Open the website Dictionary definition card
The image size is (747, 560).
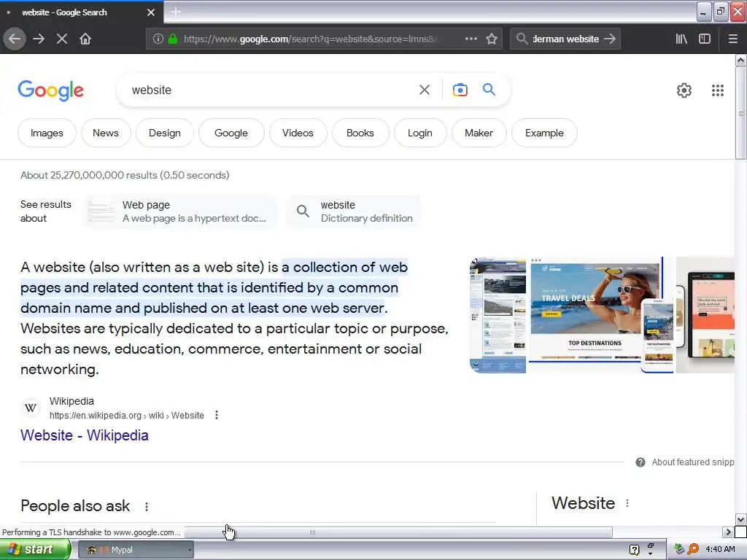354,211
